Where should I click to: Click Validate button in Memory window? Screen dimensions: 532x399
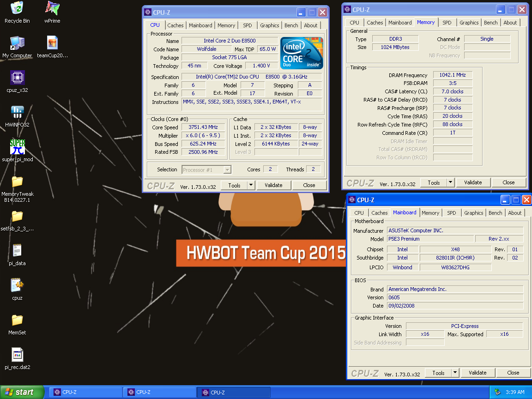(x=473, y=182)
